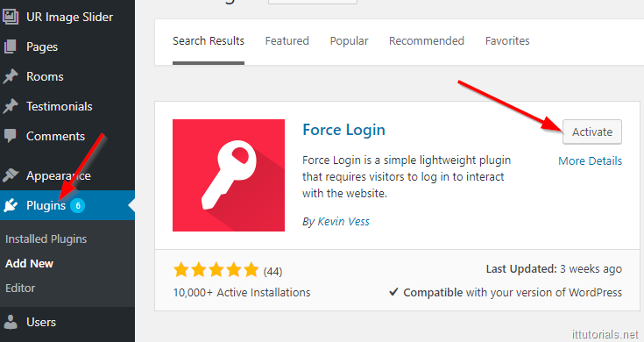The height and width of the screenshot is (342, 644).
Task: Click the plugin update count badge
Action: tap(77, 205)
